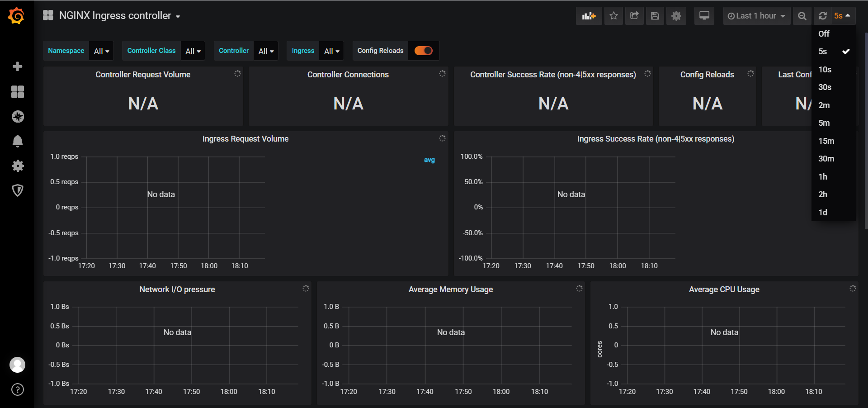This screenshot has width=868, height=408.
Task: Open Dashboards four-squares sidebar icon
Action: (18, 92)
